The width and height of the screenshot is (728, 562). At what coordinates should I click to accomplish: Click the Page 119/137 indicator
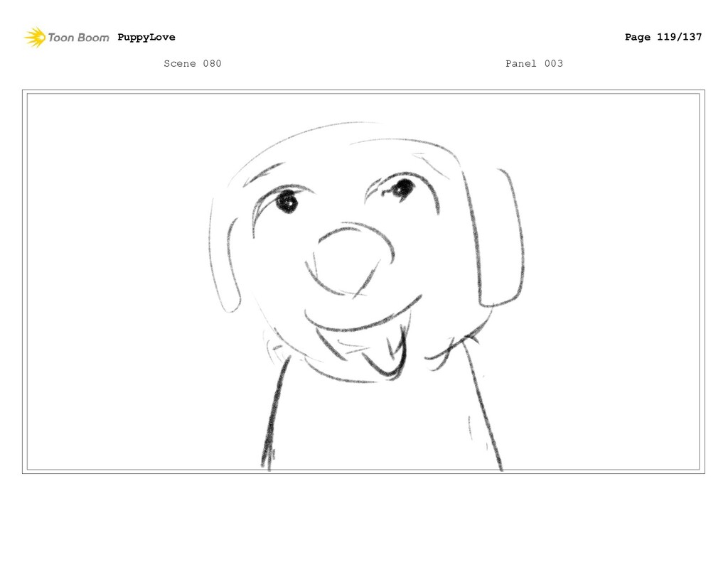point(663,37)
